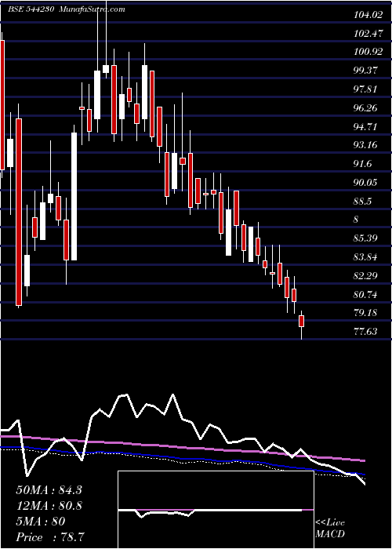Click the pink 50MA line in lower panel
This screenshot has height=549, width=392.
182,447
